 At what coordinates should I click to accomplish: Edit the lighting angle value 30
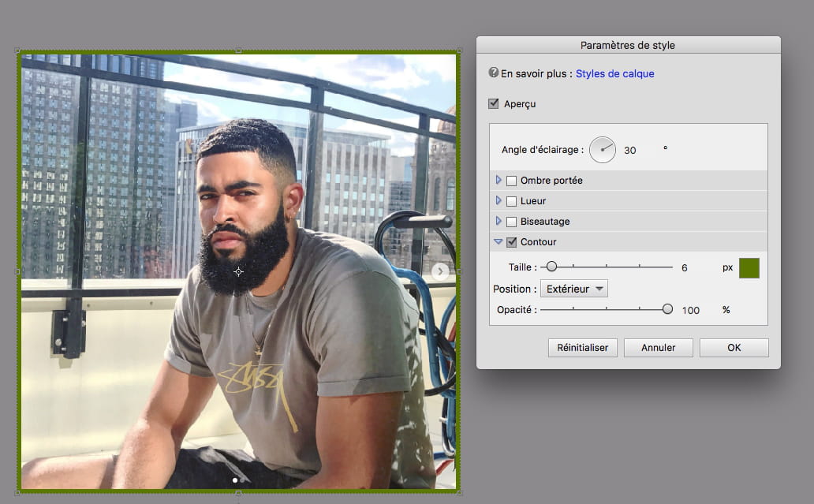[x=629, y=150]
